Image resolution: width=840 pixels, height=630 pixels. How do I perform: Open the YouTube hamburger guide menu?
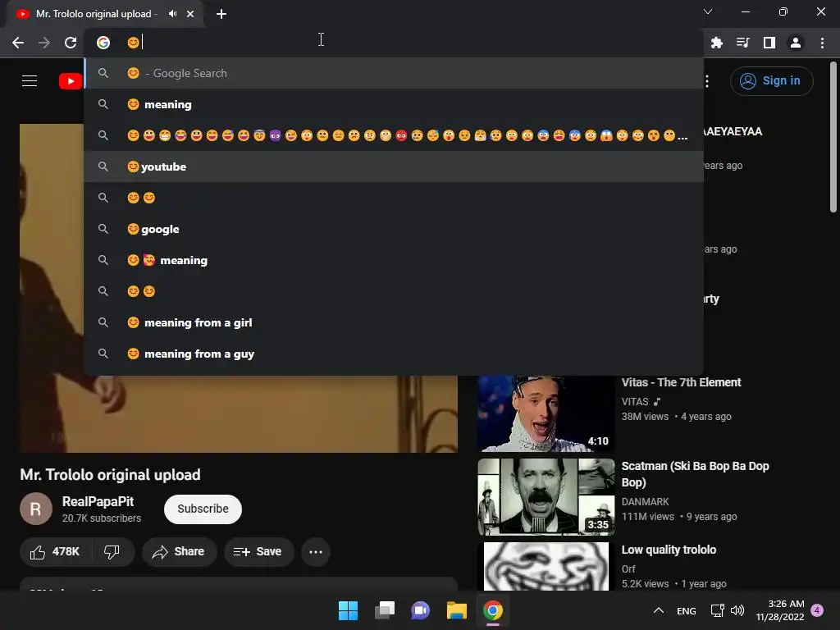(30, 81)
